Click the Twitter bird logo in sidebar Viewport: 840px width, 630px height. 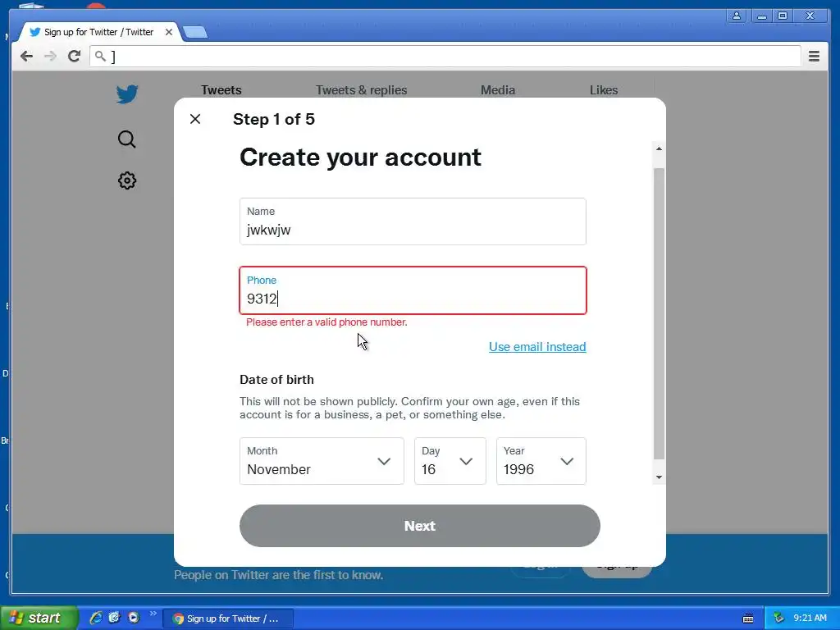(x=127, y=94)
